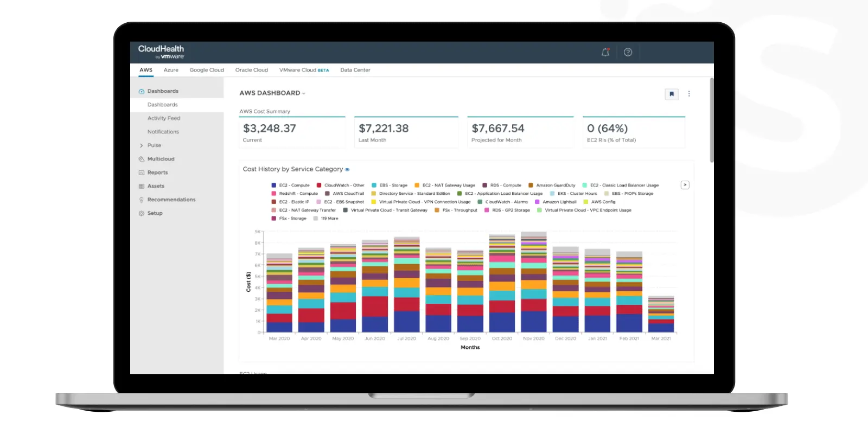Click the Multicloud sidebar icon
868x434 pixels.
tap(142, 159)
